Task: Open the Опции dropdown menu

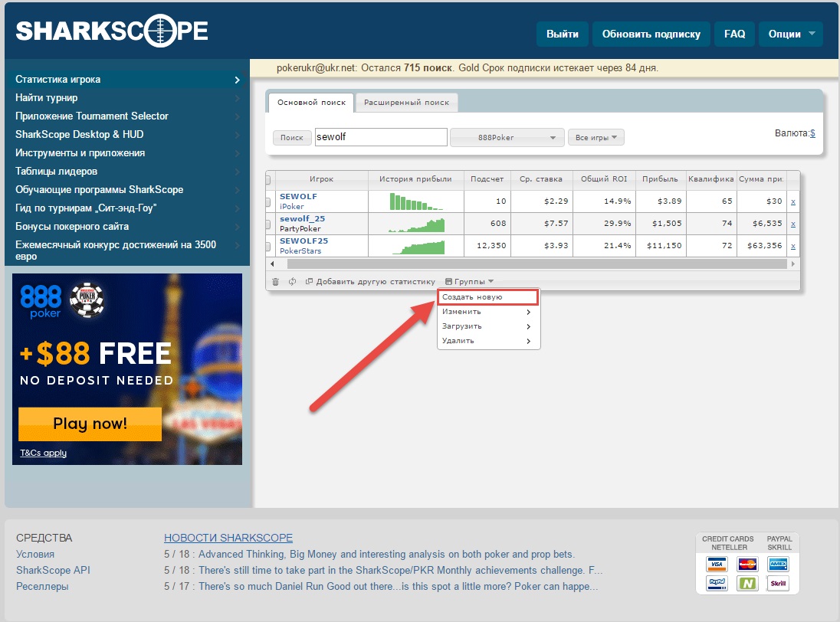Action: pyautogui.click(x=791, y=34)
